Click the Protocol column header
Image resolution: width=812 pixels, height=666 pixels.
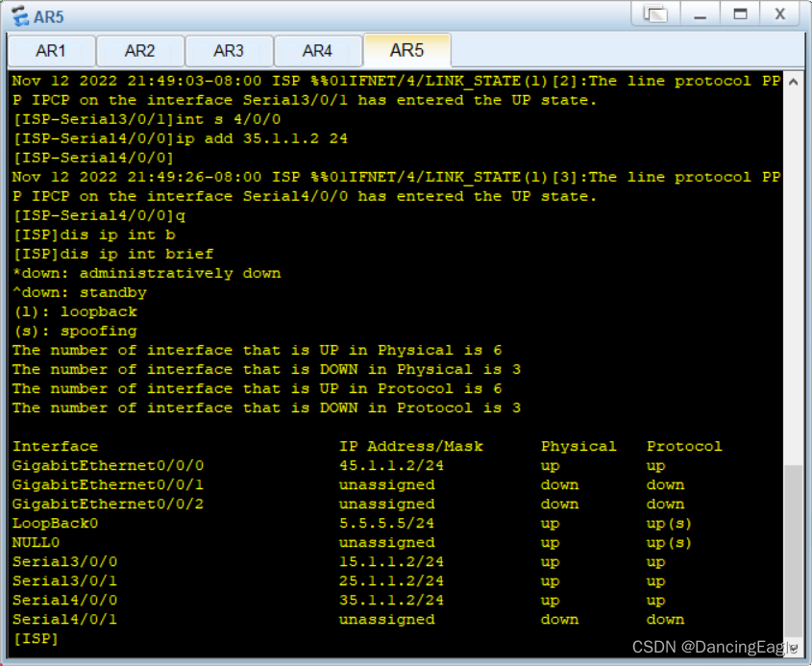684,447
